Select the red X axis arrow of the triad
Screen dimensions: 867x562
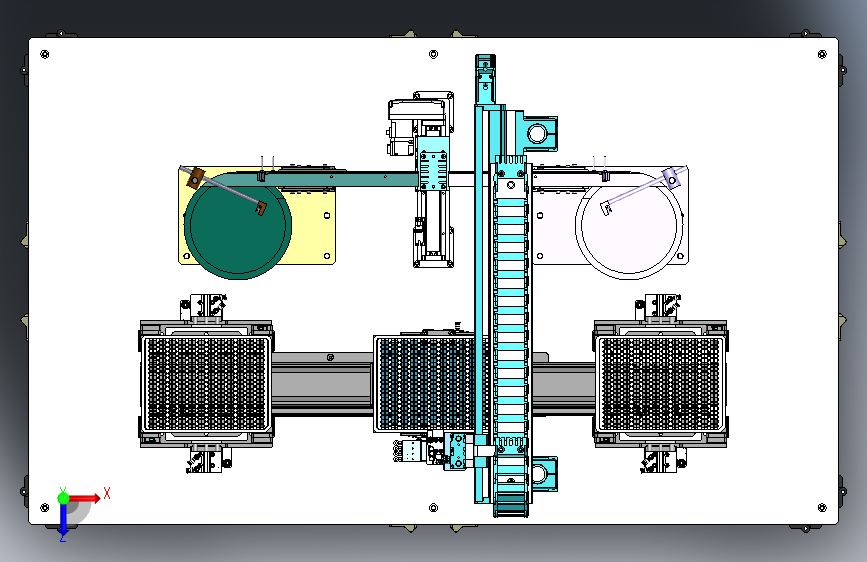point(85,498)
